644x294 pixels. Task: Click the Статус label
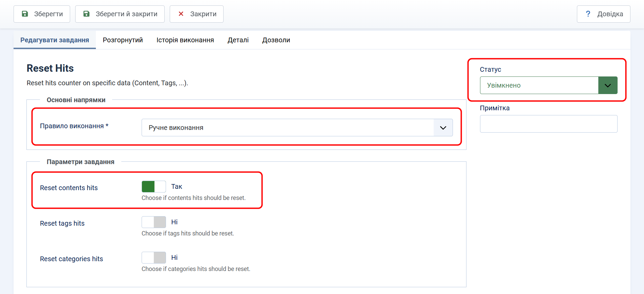coord(491,69)
